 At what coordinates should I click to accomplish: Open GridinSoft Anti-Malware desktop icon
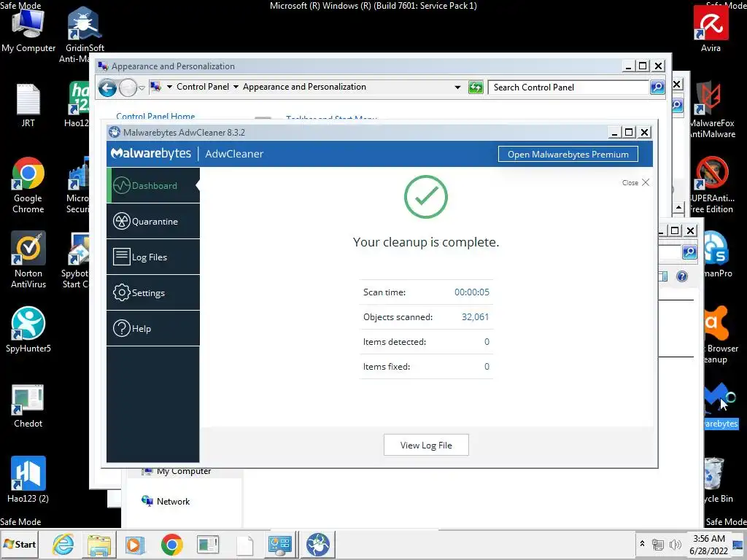click(x=84, y=34)
